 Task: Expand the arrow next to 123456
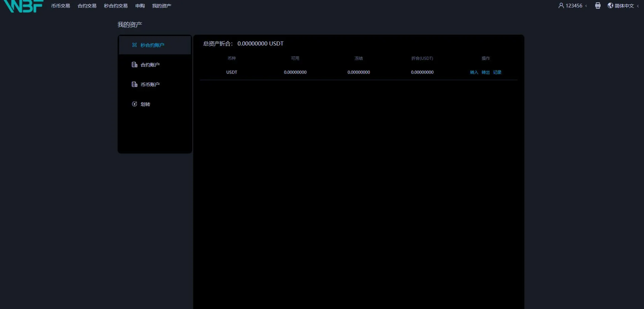click(586, 6)
